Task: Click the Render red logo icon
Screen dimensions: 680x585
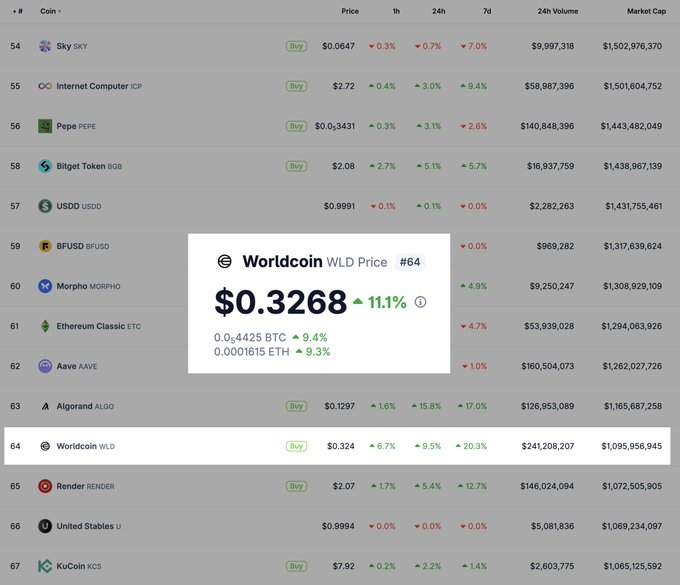Action: (x=45, y=486)
